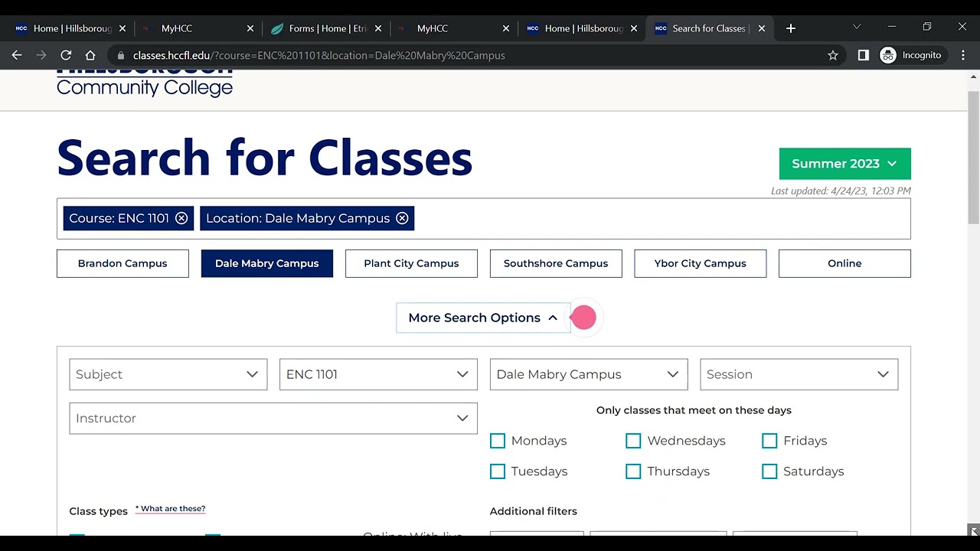
Task: Click the browser address bar URL
Action: point(318,55)
